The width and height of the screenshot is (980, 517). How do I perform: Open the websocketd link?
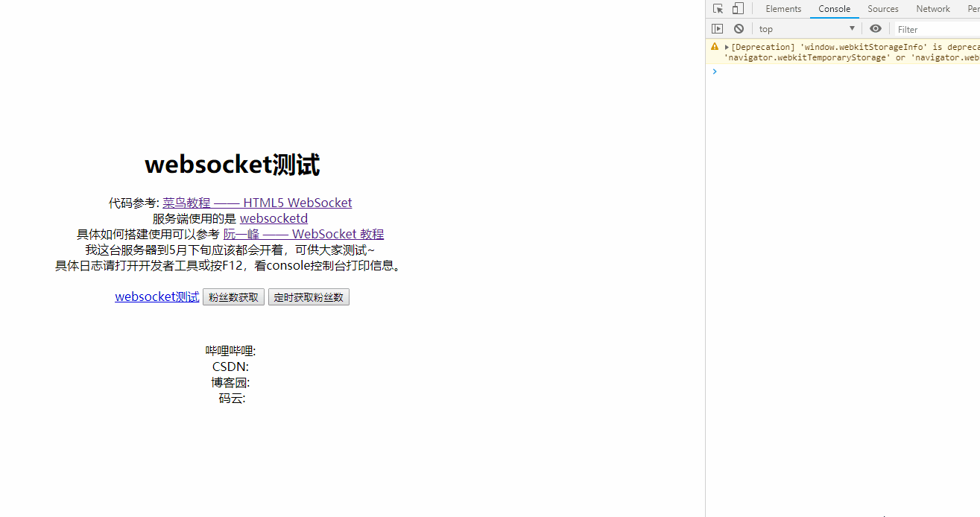(x=274, y=218)
